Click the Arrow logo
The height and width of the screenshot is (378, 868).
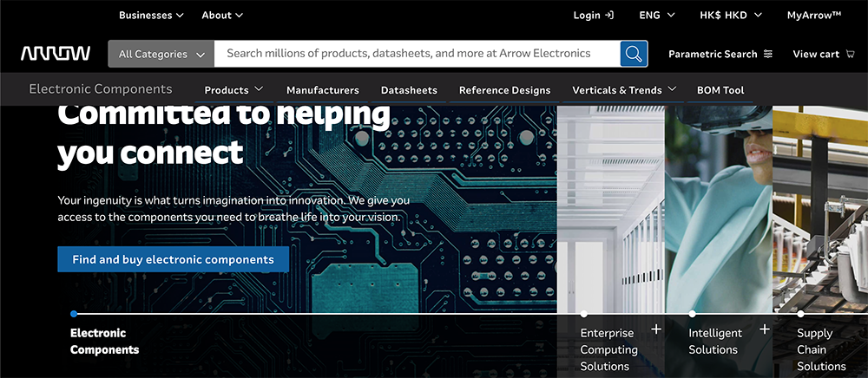click(56, 54)
